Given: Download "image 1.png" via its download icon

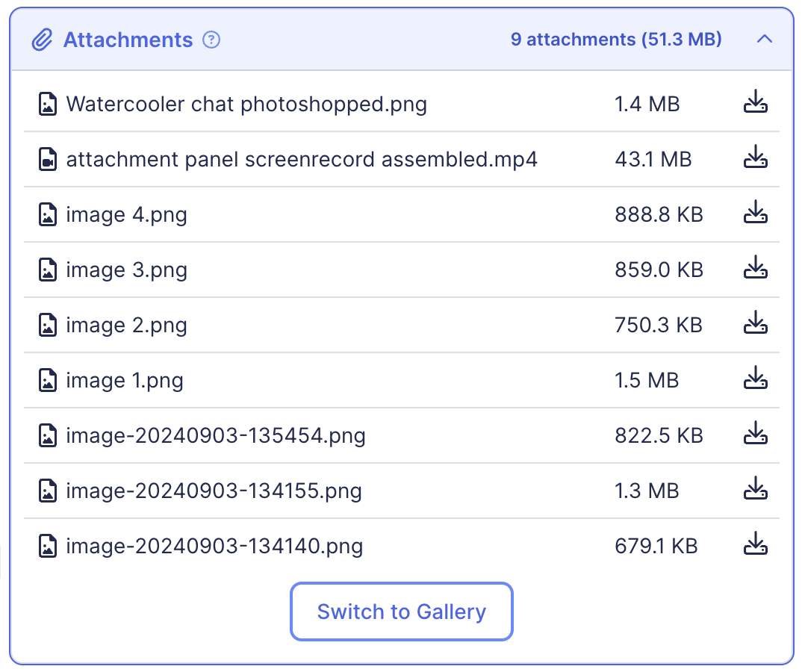Looking at the screenshot, I should click(x=755, y=379).
